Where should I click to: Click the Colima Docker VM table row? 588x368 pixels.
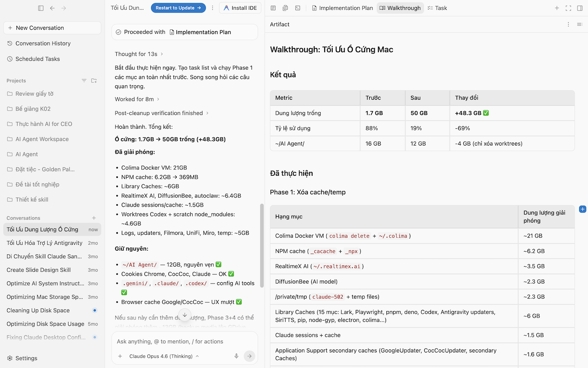click(422, 236)
